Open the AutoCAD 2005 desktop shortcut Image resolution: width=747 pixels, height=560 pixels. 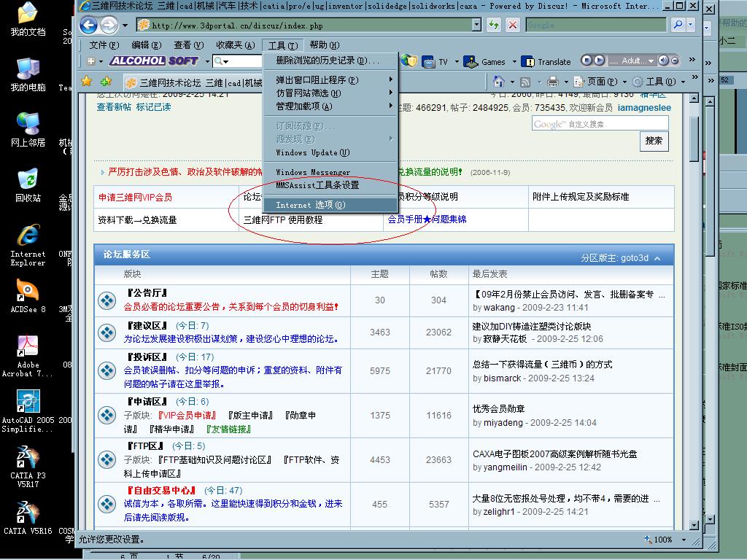pos(27,411)
